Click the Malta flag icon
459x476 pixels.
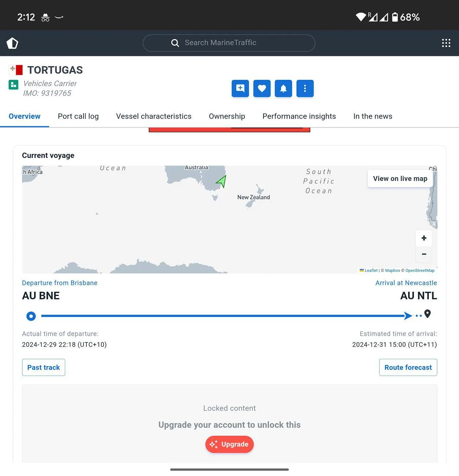tap(16, 70)
